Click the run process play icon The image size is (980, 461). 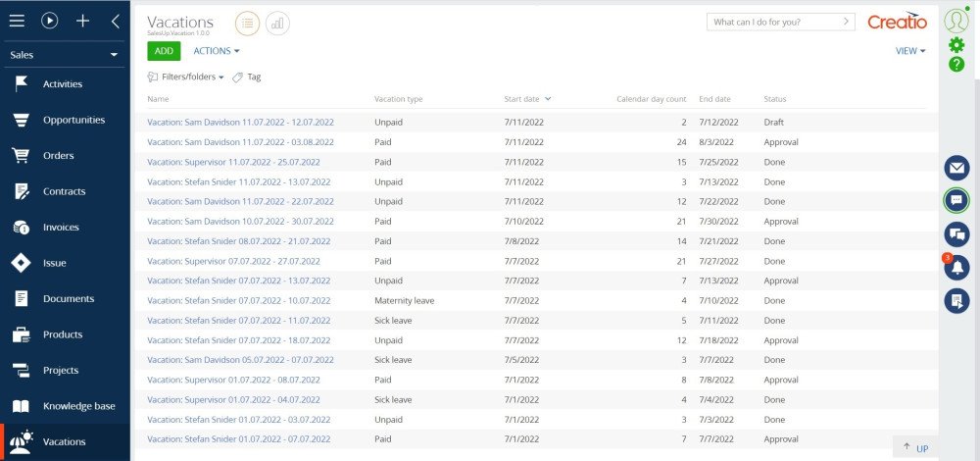[49, 22]
